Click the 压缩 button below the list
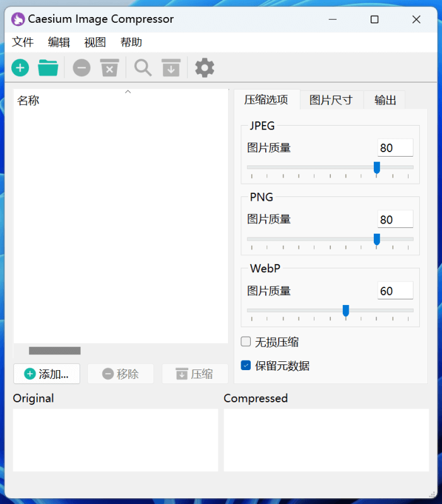 click(195, 373)
